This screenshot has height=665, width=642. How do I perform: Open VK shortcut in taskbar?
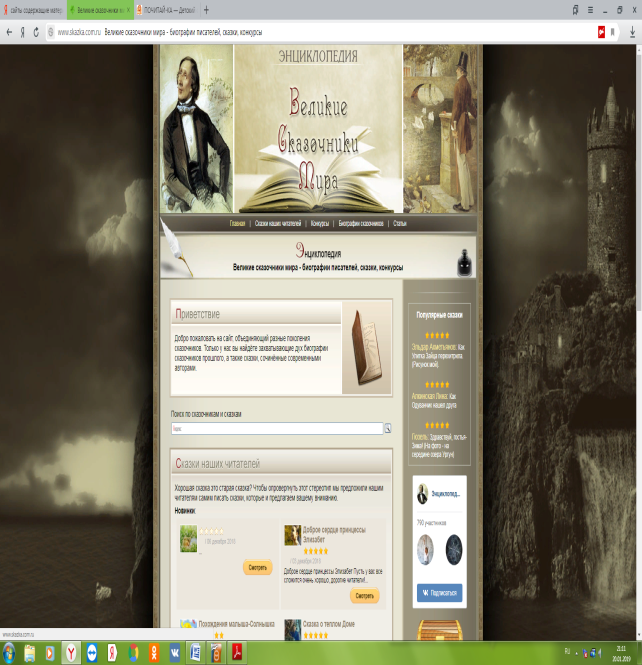[175, 654]
